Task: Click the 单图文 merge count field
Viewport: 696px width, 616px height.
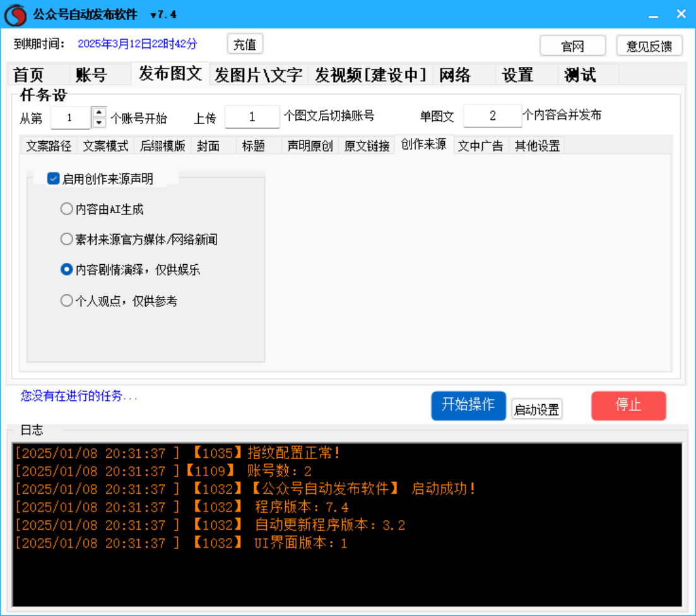Action: pyautogui.click(x=492, y=116)
